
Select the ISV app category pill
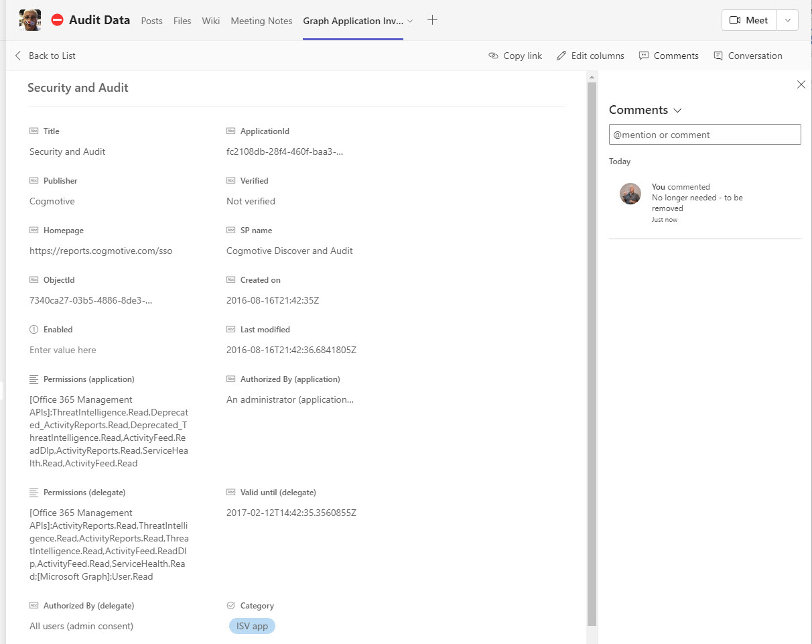pos(252,626)
